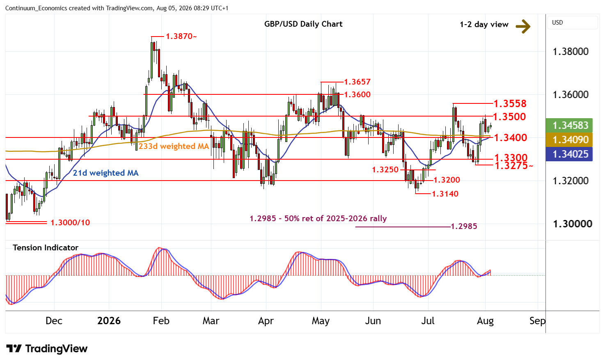Image resolution: width=605 pixels, height=364 pixels.
Task: Click the 1.3140 low label
Action: [445, 194]
